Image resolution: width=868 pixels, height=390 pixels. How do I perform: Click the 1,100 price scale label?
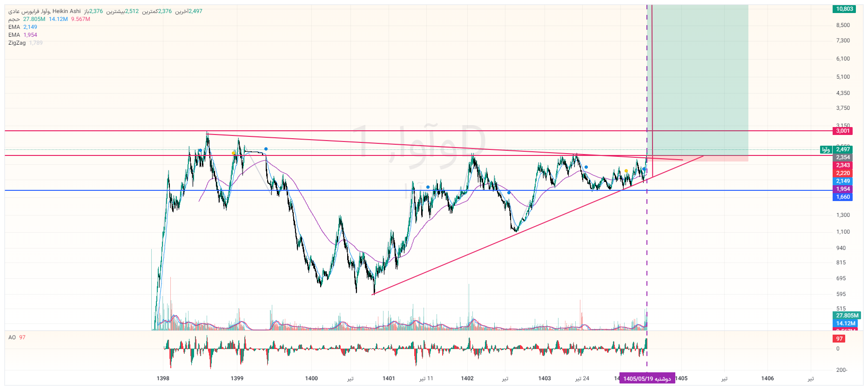click(x=843, y=232)
